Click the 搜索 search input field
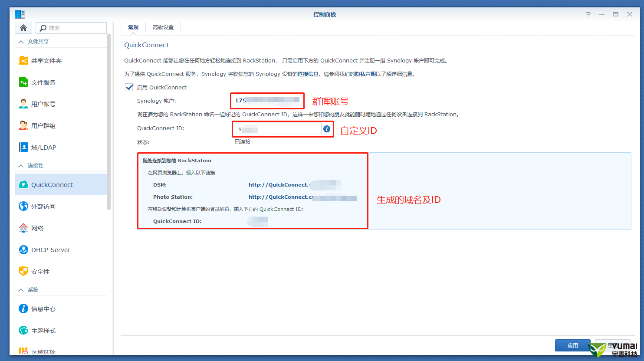Viewport: 644px width, 361px height. 71,28
